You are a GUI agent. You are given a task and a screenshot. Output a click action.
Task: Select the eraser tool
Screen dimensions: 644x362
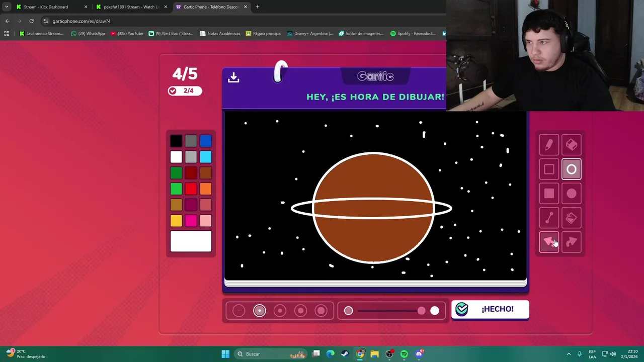[571, 145]
